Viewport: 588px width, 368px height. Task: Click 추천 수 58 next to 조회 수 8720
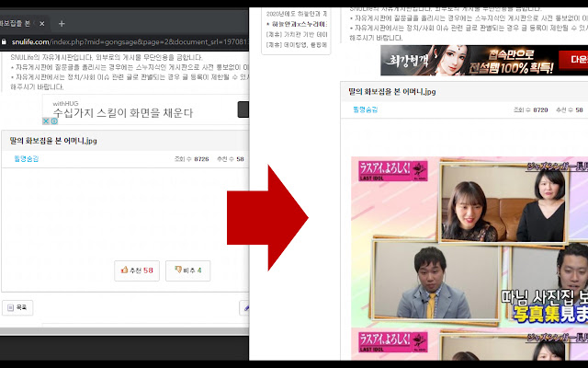tap(570, 110)
